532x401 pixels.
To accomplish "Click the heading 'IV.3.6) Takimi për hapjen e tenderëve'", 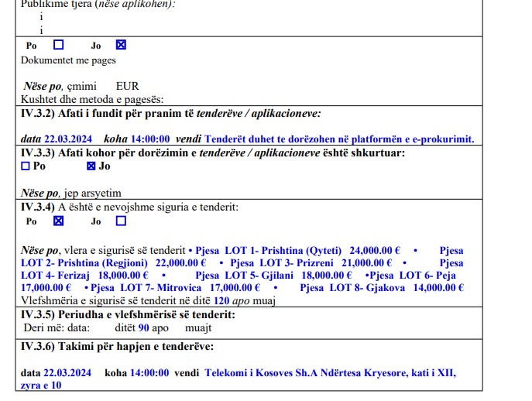I will pos(118,346).
